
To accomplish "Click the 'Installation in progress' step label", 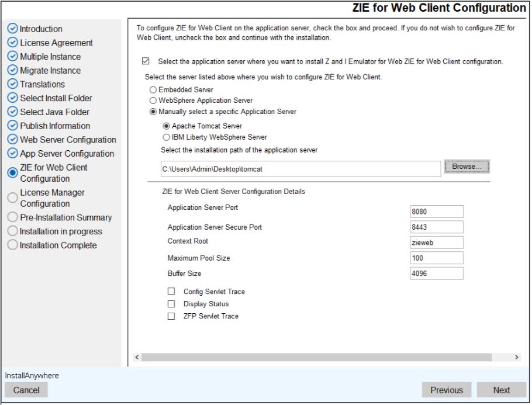I will coord(61,231).
